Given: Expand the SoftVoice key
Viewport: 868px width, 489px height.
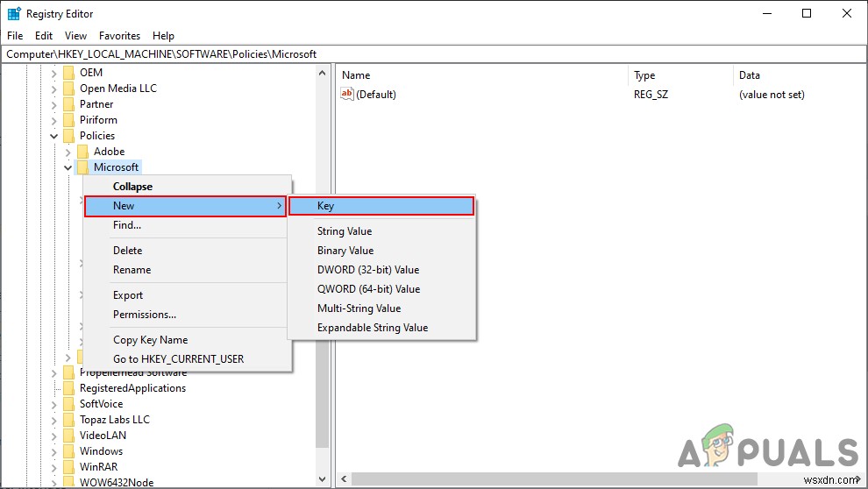Looking at the screenshot, I should pos(53,404).
